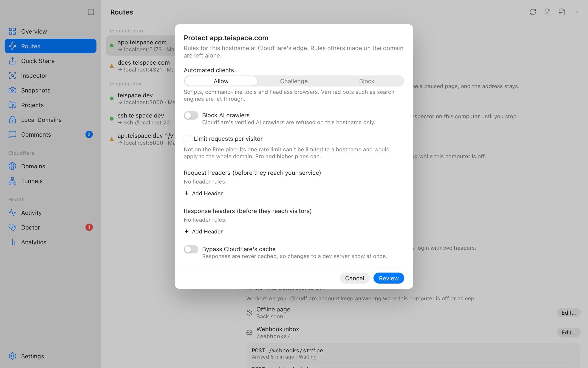Select Block for automated clients

[x=367, y=81]
